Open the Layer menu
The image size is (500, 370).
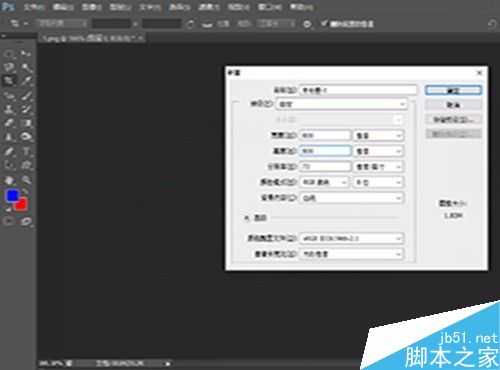tap(120, 7)
